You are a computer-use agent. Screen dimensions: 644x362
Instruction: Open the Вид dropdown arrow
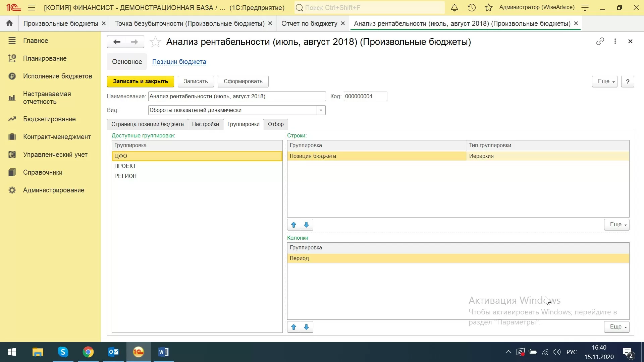tap(321, 110)
